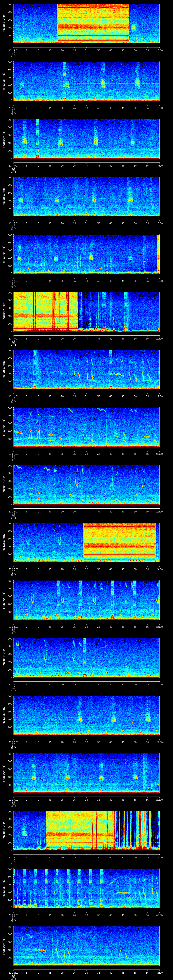Screen dimensions: 173x980
Task: Open the spectrogram panel starting at 20:17:00
Action: [x=87, y=197]
